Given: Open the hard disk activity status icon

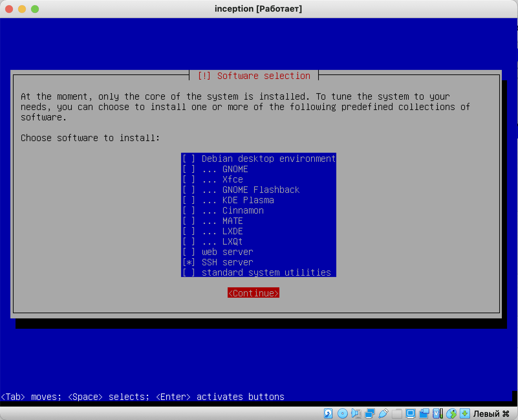Looking at the screenshot, I should pos(328,413).
